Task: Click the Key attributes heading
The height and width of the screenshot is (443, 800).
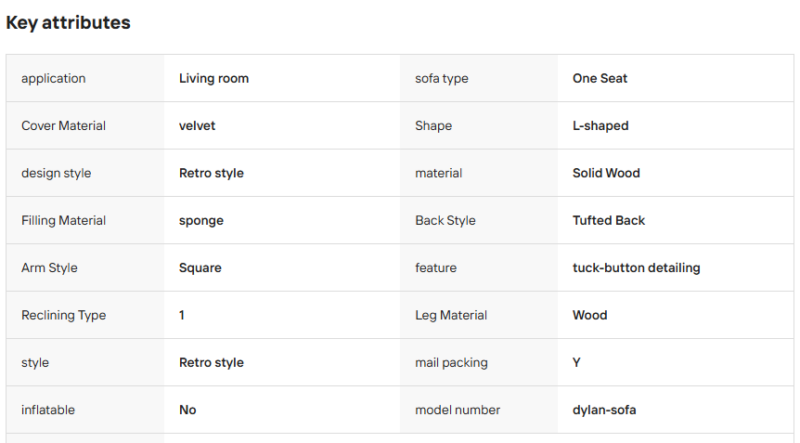Action: pos(68,23)
